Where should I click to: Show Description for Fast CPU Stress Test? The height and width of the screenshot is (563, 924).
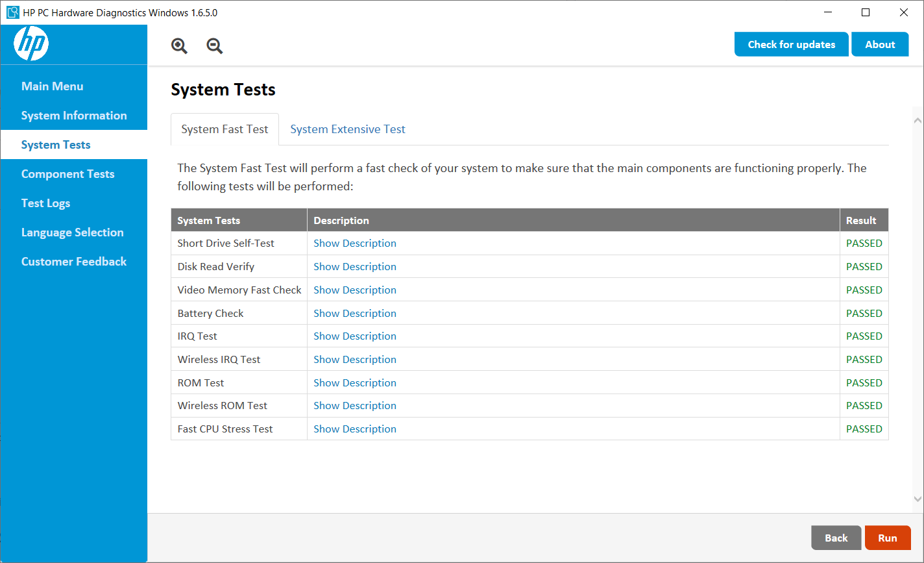coord(355,429)
